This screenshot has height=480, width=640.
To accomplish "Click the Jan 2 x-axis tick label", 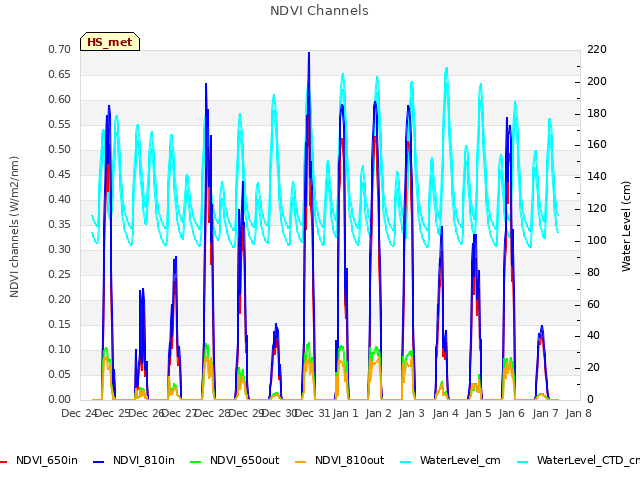I will pos(378,413).
